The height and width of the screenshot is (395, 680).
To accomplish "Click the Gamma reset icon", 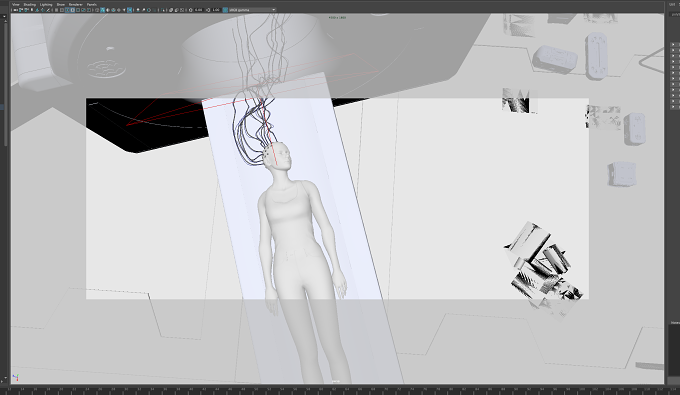I will tap(208, 10).
